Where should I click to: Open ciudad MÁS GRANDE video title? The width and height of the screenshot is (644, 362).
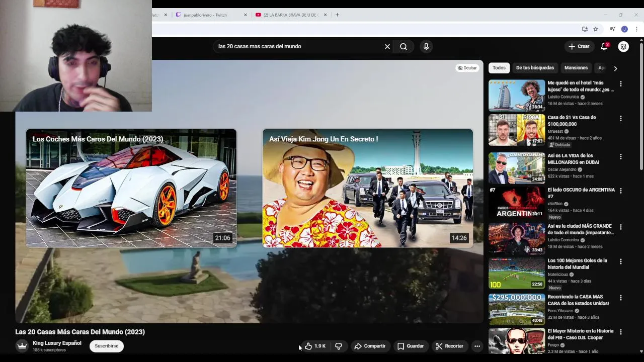pos(581,229)
